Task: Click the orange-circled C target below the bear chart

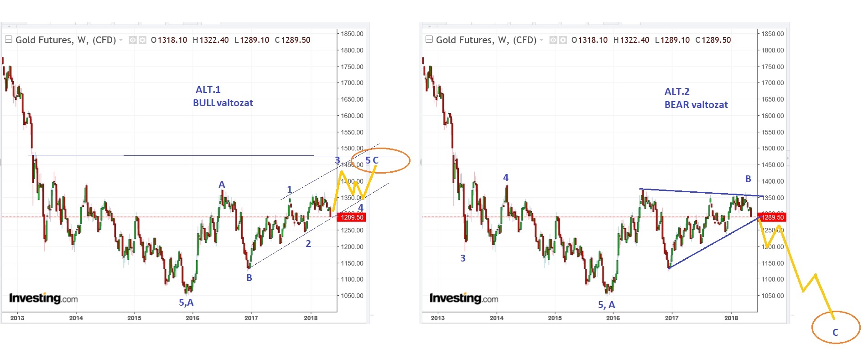Action: coord(835,332)
